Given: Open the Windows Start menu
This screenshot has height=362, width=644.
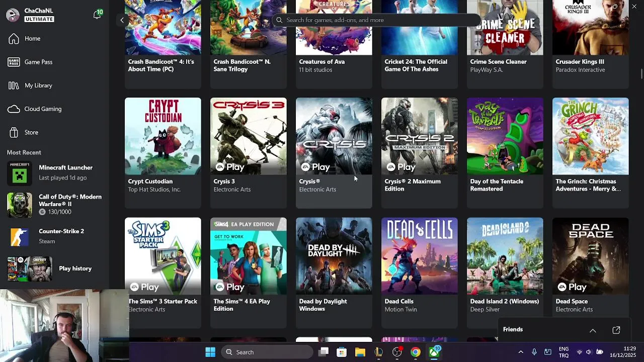Looking at the screenshot, I should pos(210,352).
